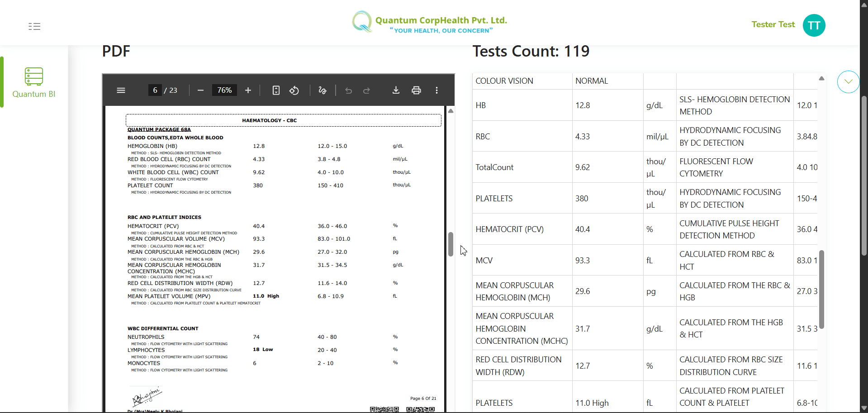Image resolution: width=868 pixels, height=413 pixels.
Task: Open the PDF document outline menu
Action: point(121,90)
